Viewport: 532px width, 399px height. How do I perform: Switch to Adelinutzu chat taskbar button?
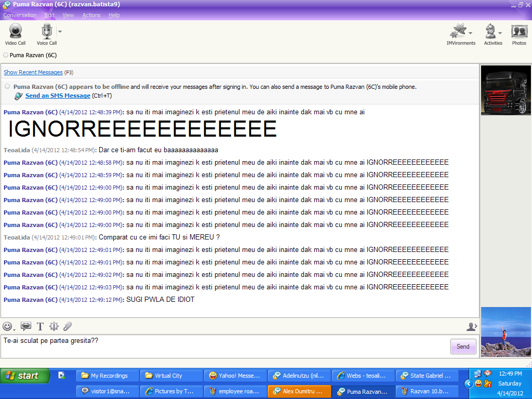coord(299,376)
